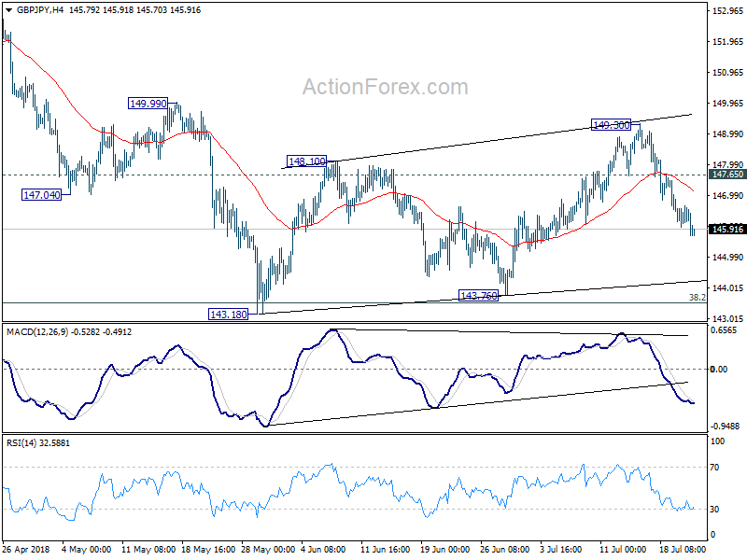
Task: Select the 149.300 price label
Action: (612, 125)
